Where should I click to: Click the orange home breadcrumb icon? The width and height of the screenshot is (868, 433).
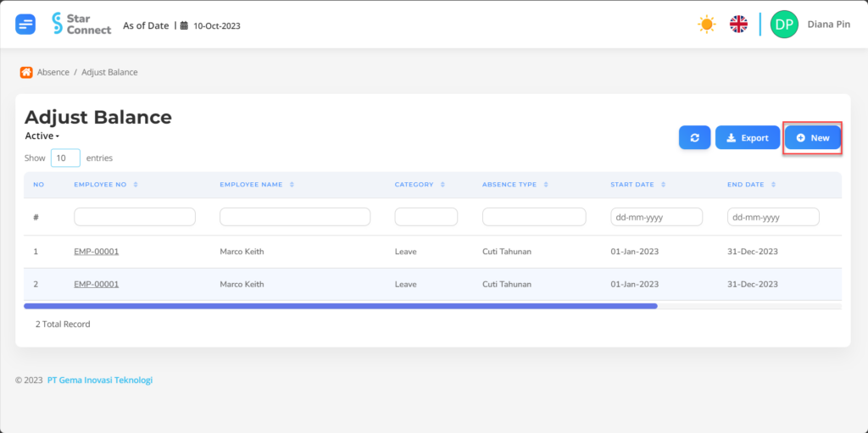tap(26, 72)
